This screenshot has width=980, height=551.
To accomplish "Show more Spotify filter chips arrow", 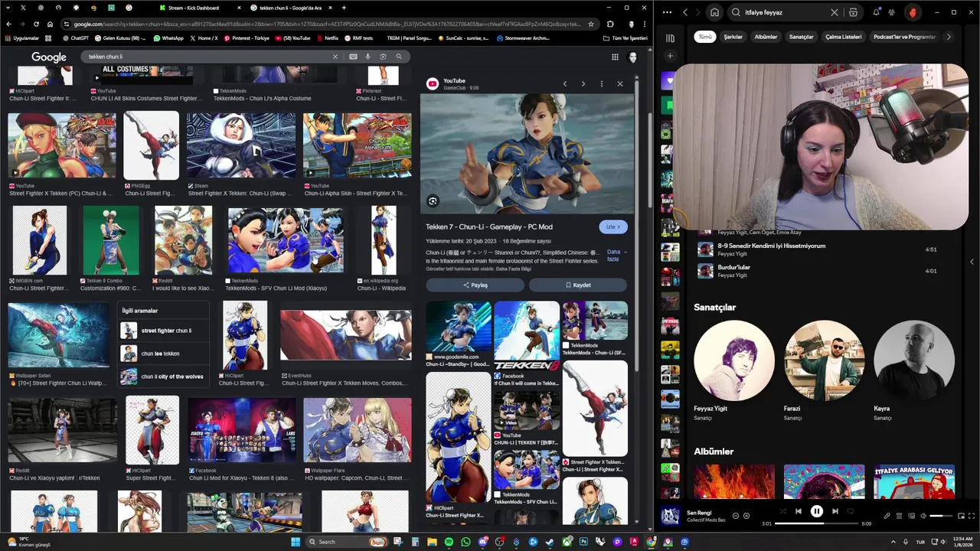I will [x=949, y=37].
